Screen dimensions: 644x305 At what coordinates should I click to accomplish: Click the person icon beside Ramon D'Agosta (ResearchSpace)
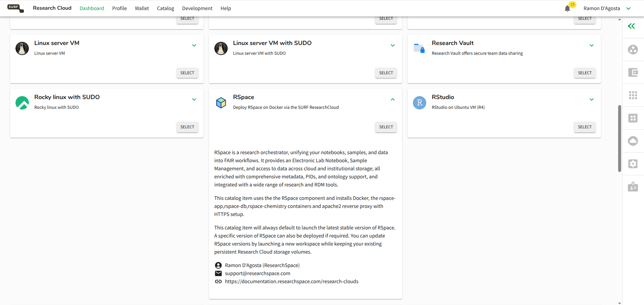click(x=218, y=265)
